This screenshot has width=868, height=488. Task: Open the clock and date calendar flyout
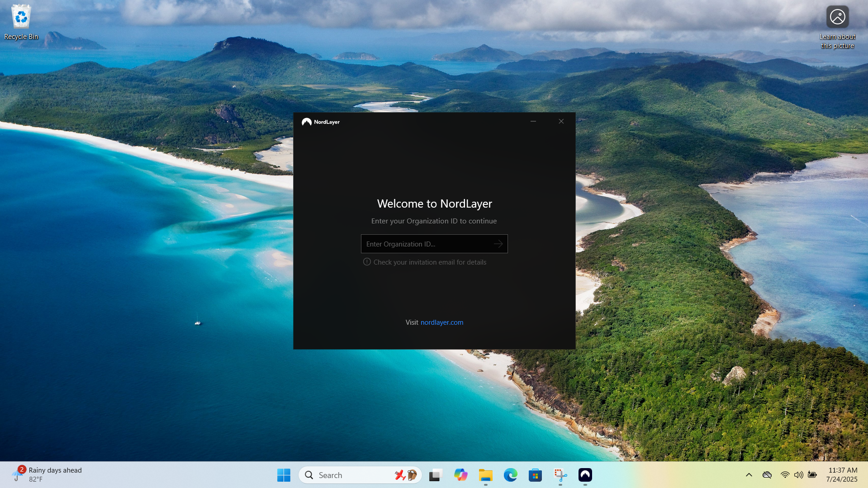[842, 474]
